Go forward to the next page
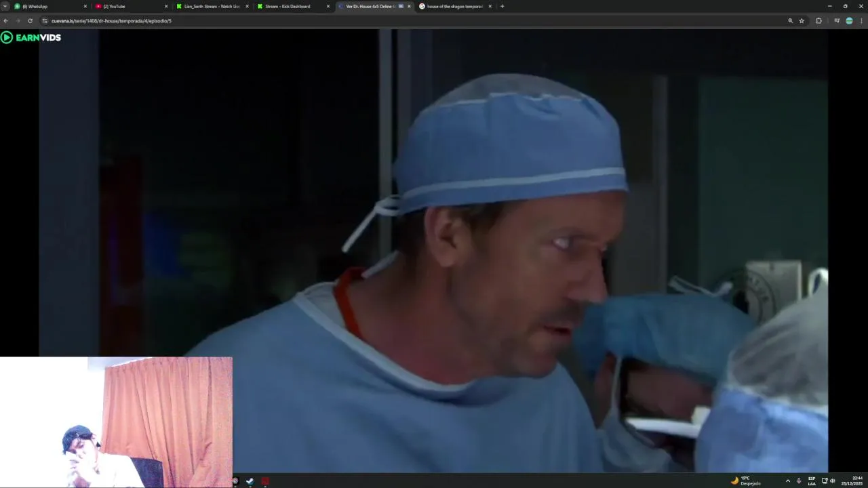 tap(18, 21)
